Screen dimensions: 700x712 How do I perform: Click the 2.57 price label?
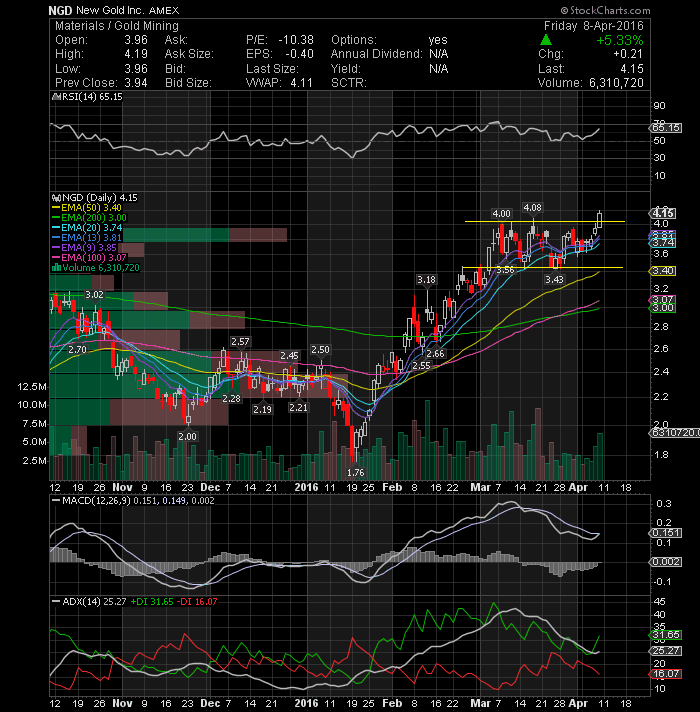coord(240,342)
